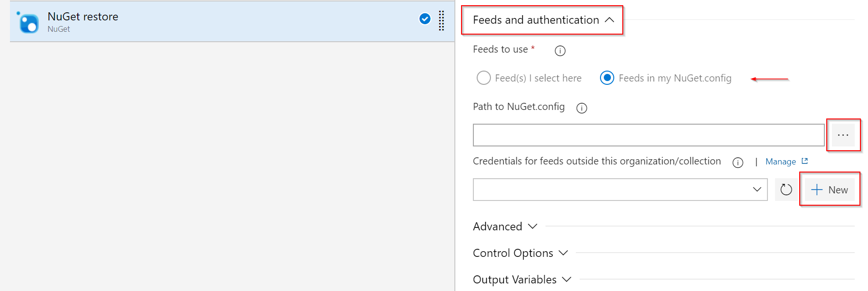Refresh the credentials list
The height and width of the screenshot is (291, 868).
point(786,190)
